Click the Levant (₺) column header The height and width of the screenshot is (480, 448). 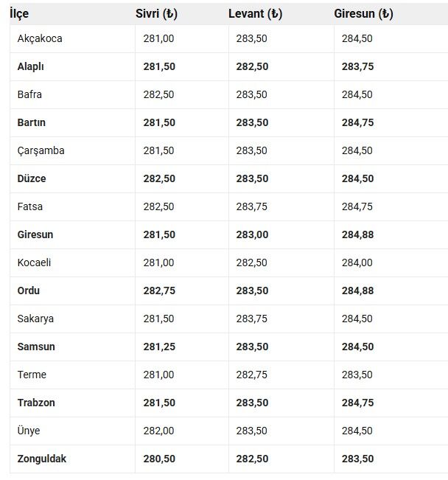pyautogui.click(x=255, y=14)
